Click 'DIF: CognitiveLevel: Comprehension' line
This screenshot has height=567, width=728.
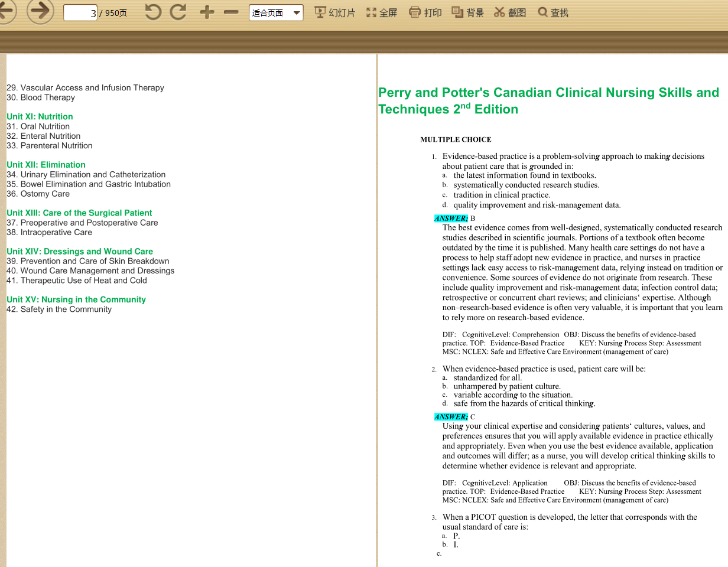coord(501,334)
